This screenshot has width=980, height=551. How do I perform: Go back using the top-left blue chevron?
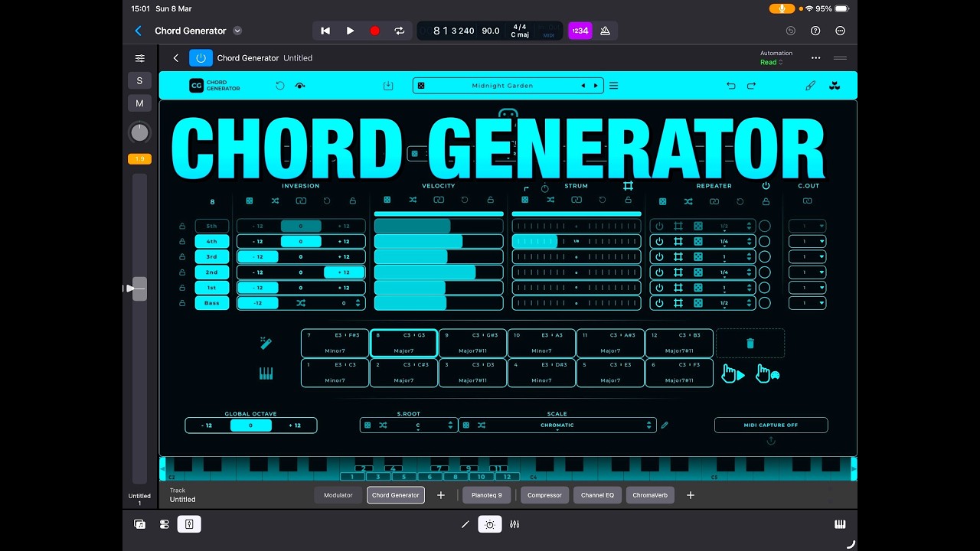139,31
